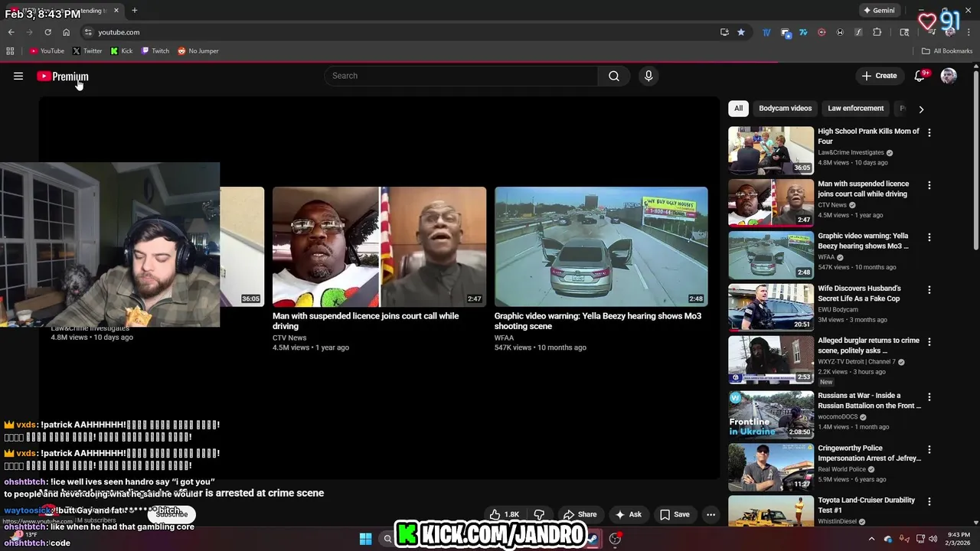Open the 7TV extension icon
Viewport: 980px width, 551px height.
(x=803, y=32)
